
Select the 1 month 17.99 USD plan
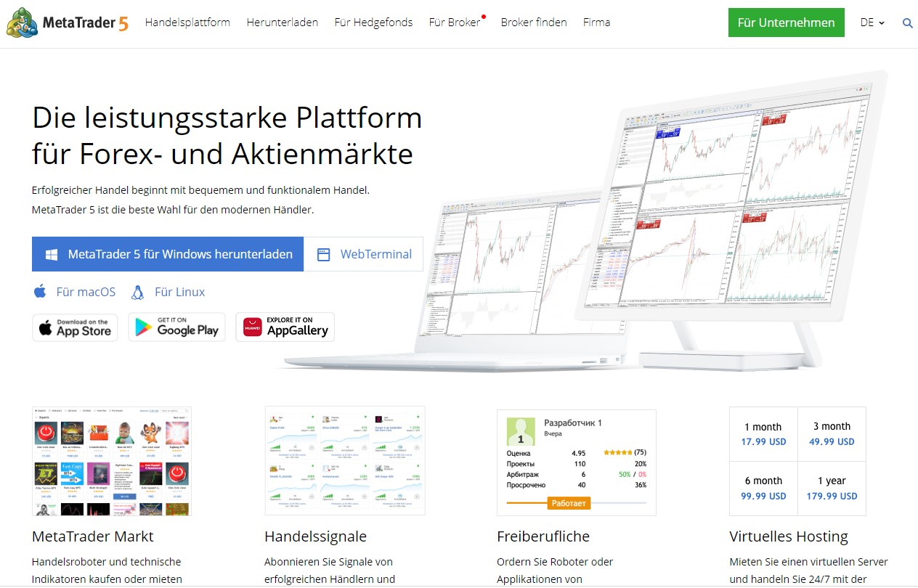[763, 434]
